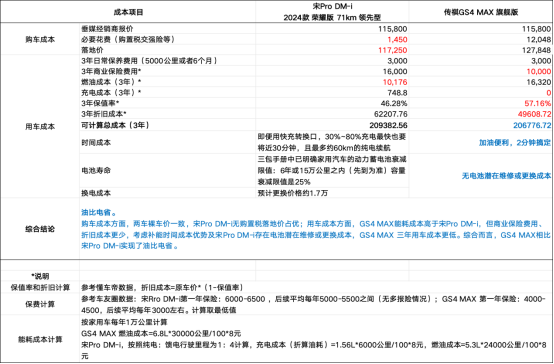
Task: Select the 油比电省 conclusion text
Action: click(x=99, y=212)
